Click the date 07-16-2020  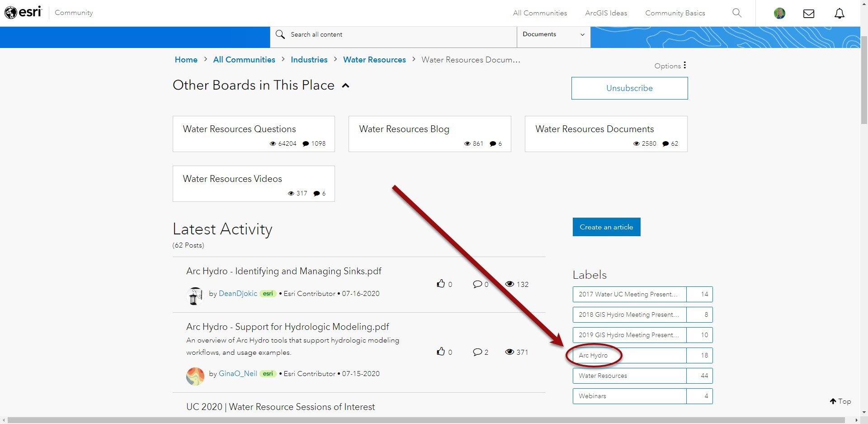[x=361, y=294]
